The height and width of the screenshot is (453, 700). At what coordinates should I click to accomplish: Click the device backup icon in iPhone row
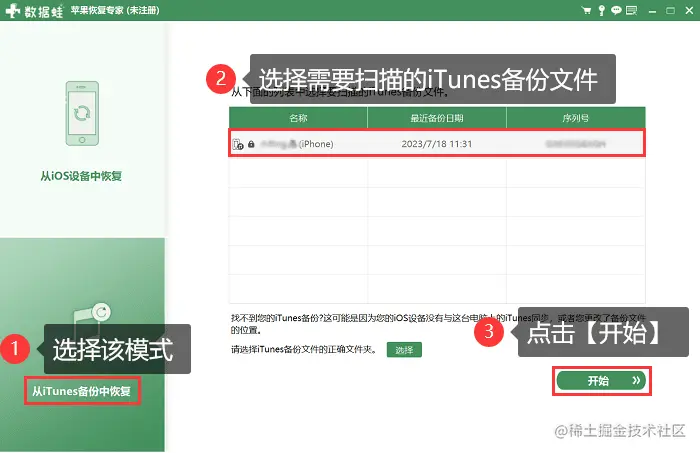(238, 144)
